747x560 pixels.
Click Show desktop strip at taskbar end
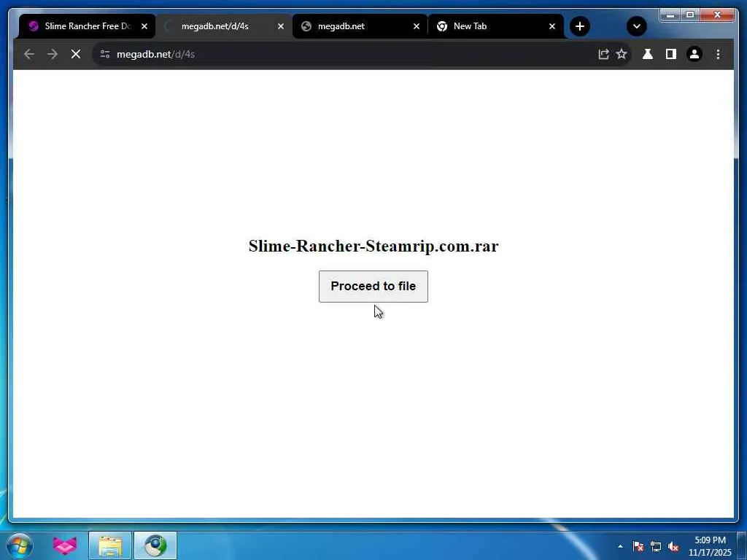coord(741,545)
